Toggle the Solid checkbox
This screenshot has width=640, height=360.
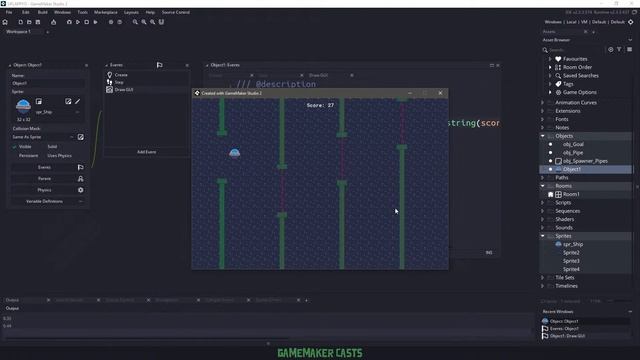click(x=43, y=147)
